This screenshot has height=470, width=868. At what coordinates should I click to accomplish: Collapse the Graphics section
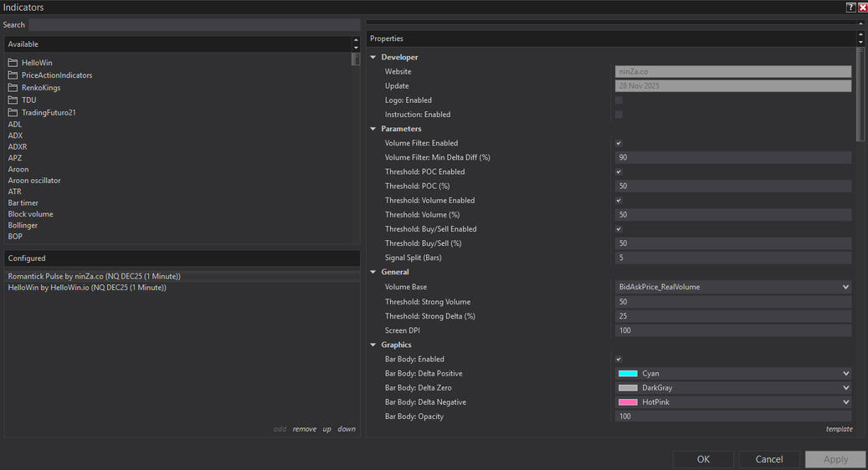pyautogui.click(x=373, y=345)
